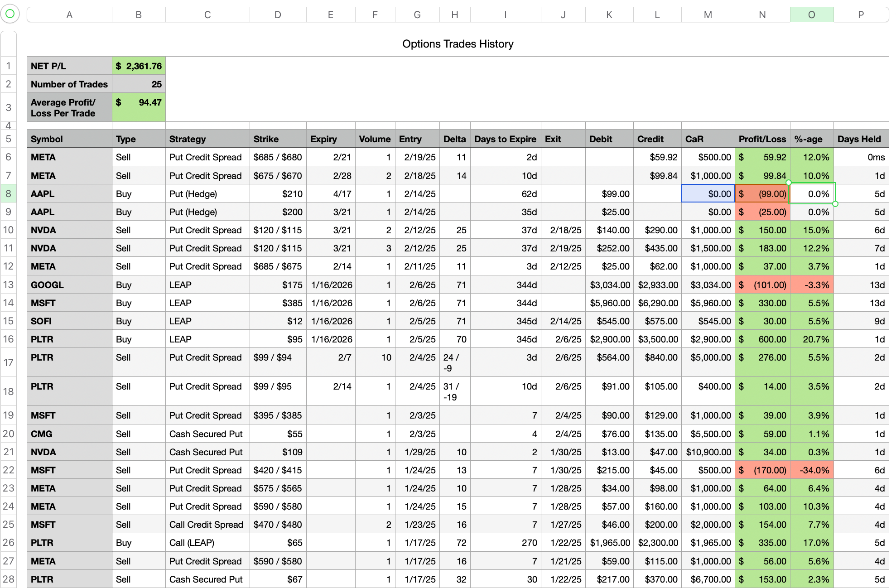
Task: Select the Call (LEAP) strategy cell
Action: point(207,542)
